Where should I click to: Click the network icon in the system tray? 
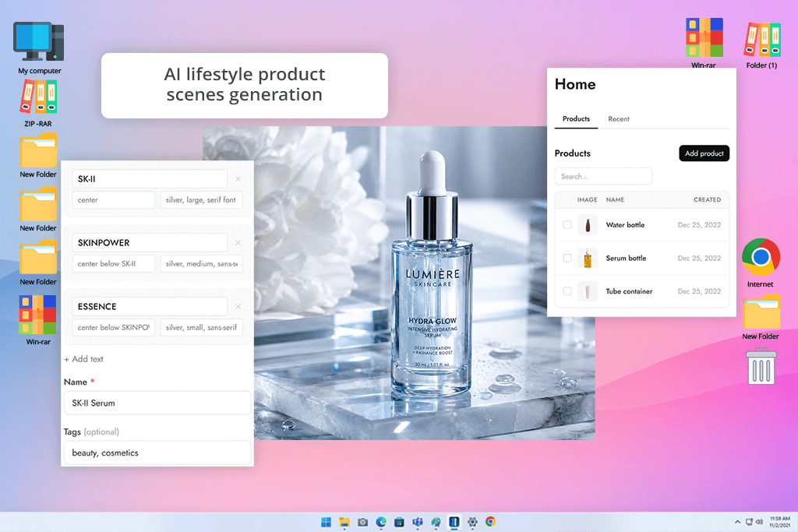[749, 522]
